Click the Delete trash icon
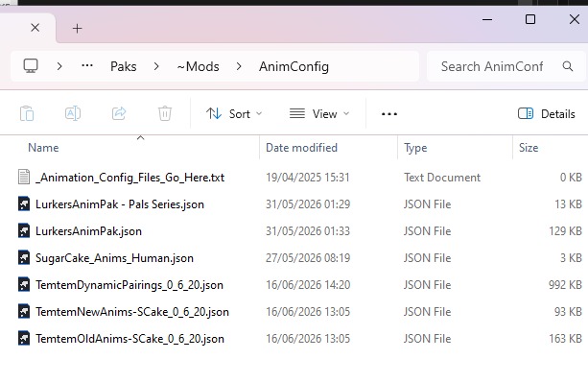 [165, 113]
